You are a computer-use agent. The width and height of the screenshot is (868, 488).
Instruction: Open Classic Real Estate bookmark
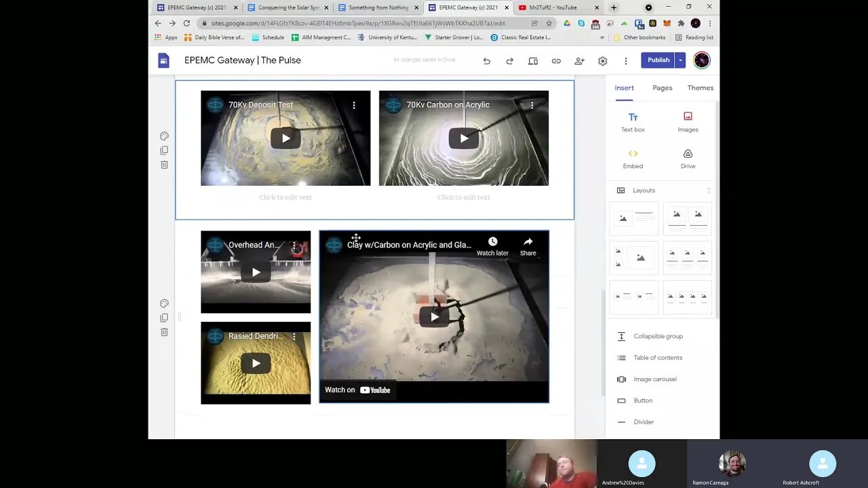(x=520, y=37)
